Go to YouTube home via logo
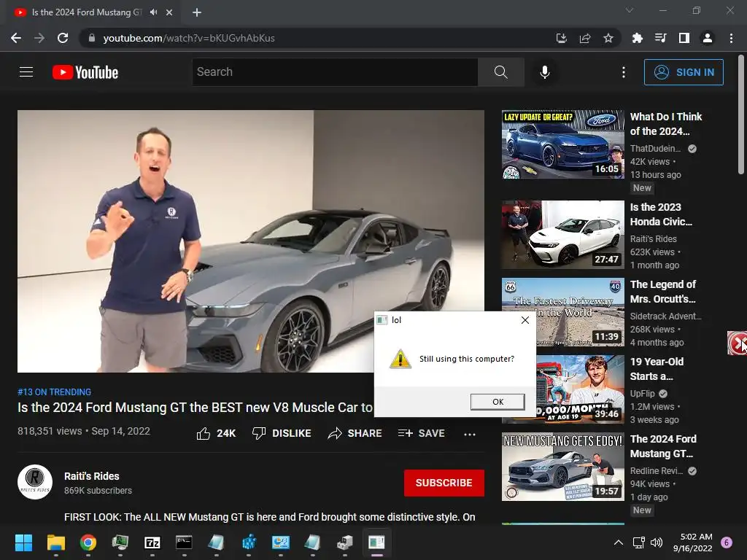Image resolution: width=747 pixels, height=560 pixels. (85, 72)
